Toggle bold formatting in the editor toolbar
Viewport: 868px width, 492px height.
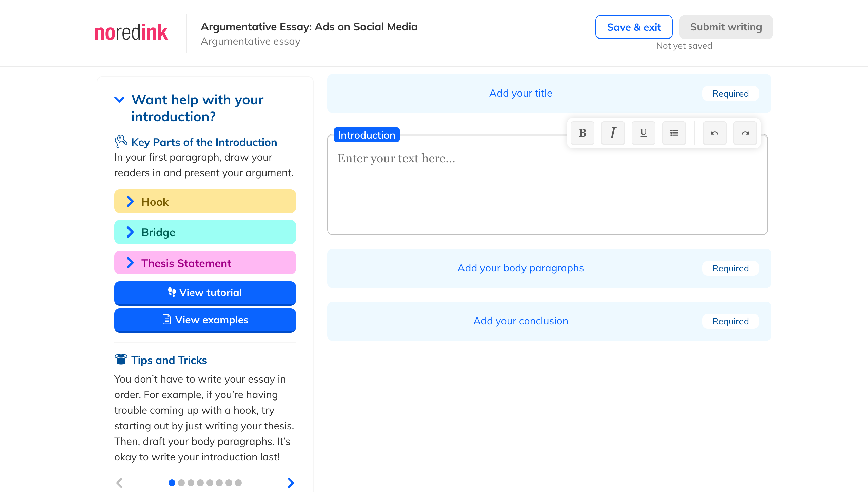click(582, 133)
